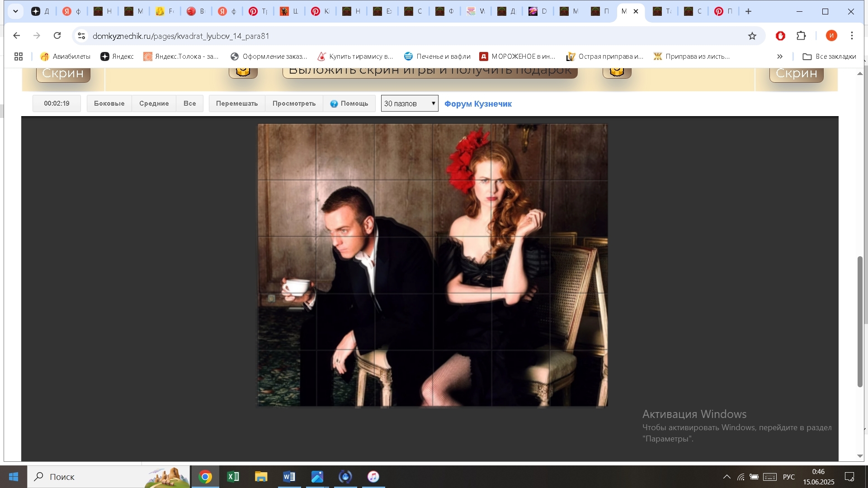
Task: Click the taskbar Поиск search box
Action: tap(108, 477)
